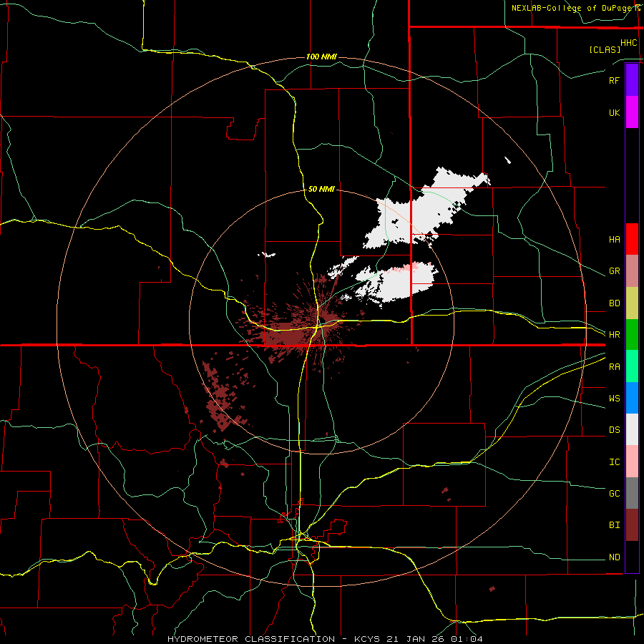Click the 01:04 timestamp
This screenshot has height=644, width=644.
pos(467,639)
